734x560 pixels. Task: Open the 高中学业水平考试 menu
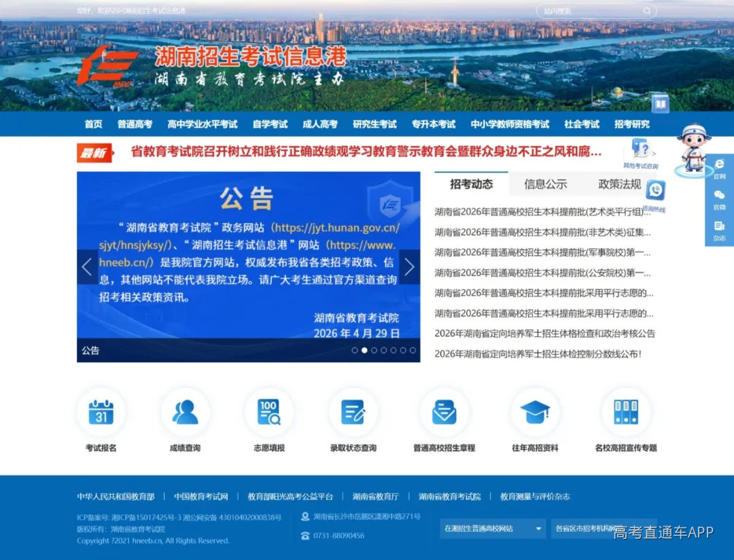(203, 124)
